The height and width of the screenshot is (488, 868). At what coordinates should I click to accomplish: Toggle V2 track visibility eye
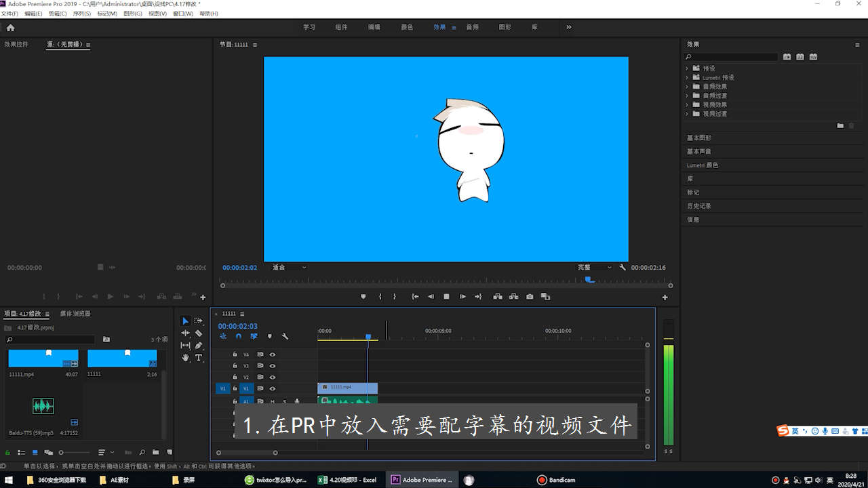(273, 377)
